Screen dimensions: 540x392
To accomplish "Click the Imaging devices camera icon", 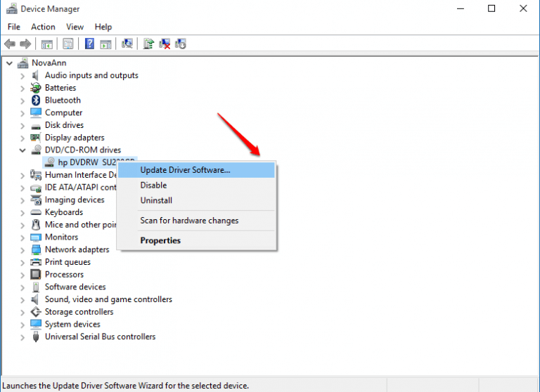I will [35, 200].
